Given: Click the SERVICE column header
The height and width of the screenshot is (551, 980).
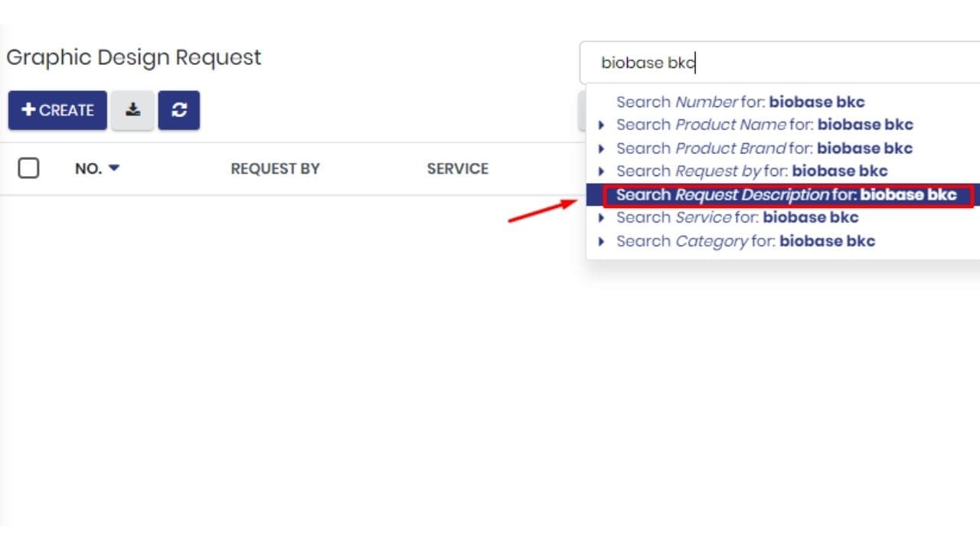Looking at the screenshot, I should tap(457, 168).
